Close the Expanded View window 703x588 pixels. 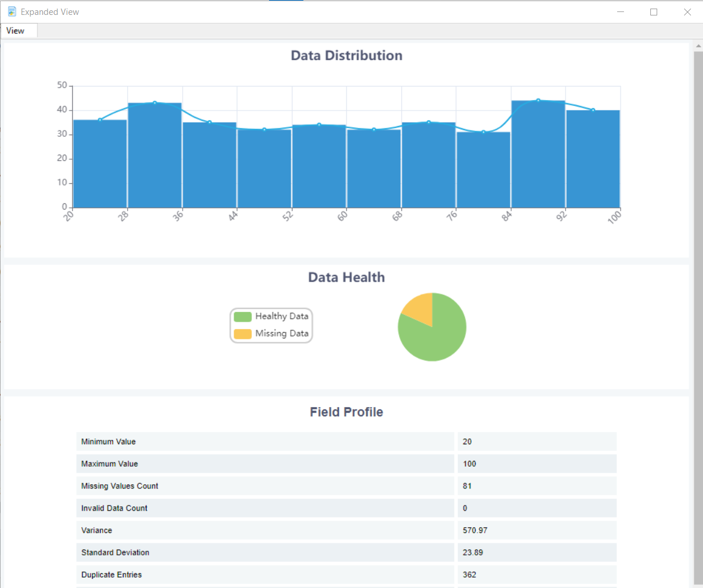(687, 12)
